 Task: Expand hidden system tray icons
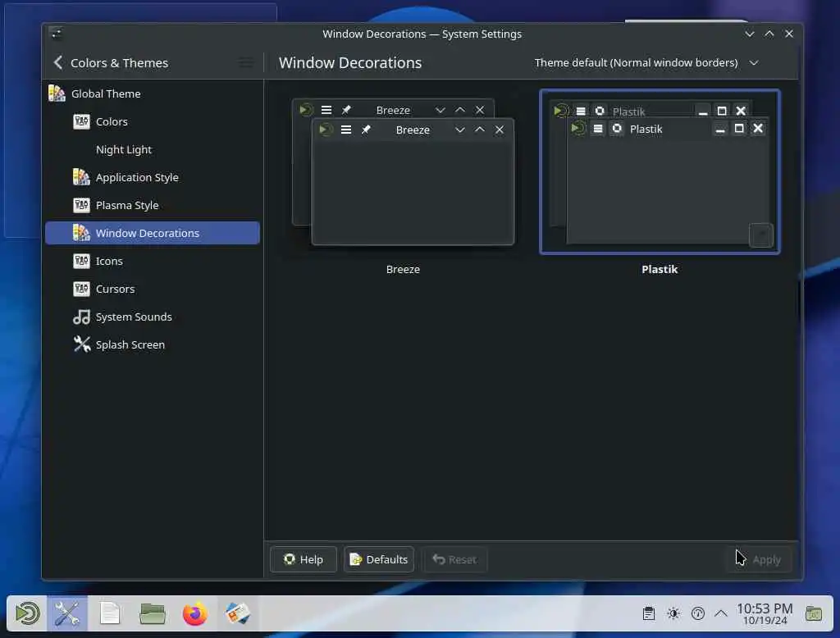721,613
